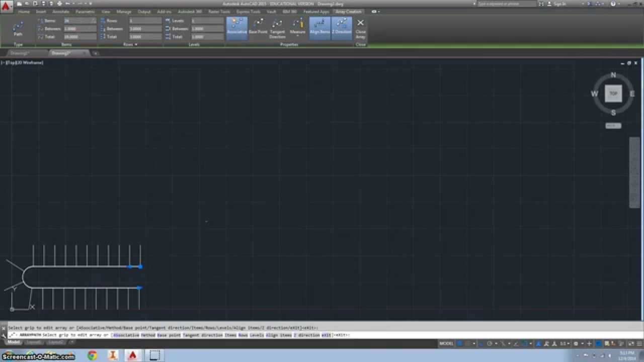Click the Close Array button
The width and height of the screenshot is (644, 362).
tap(360, 29)
